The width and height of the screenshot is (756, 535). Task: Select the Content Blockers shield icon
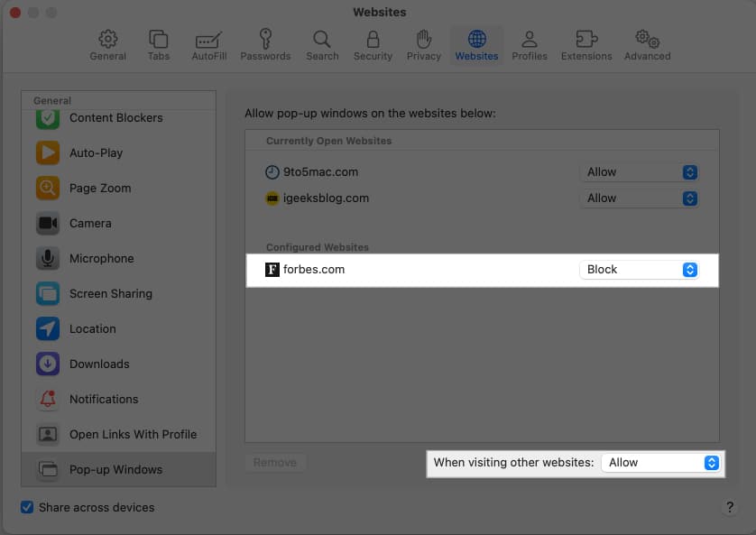48,118
